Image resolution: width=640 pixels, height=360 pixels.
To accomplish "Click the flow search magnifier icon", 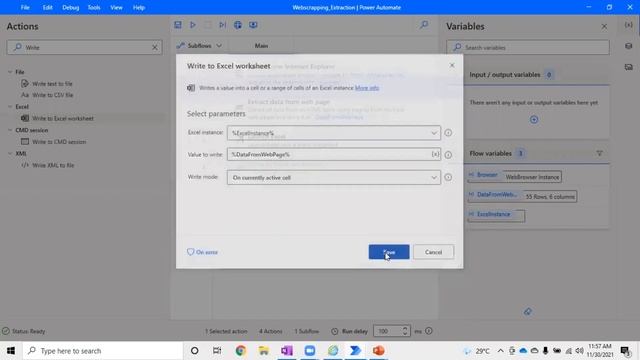I will click(x=424, y=25).
